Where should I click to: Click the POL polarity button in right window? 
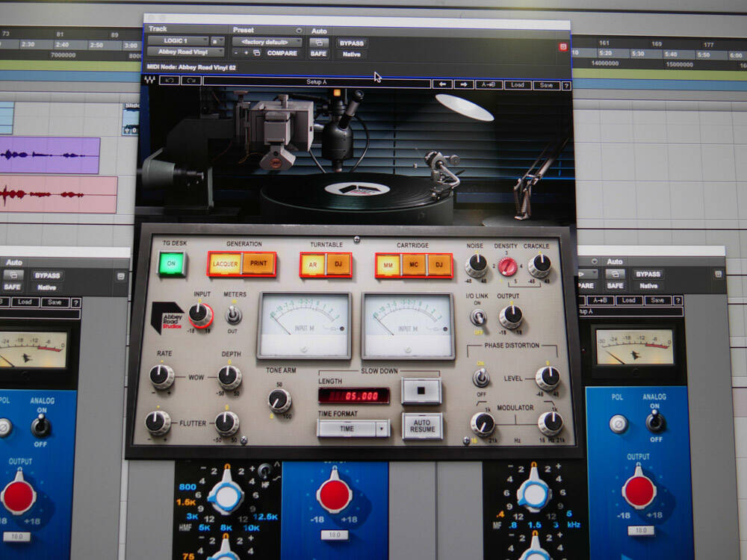[619, 424]
